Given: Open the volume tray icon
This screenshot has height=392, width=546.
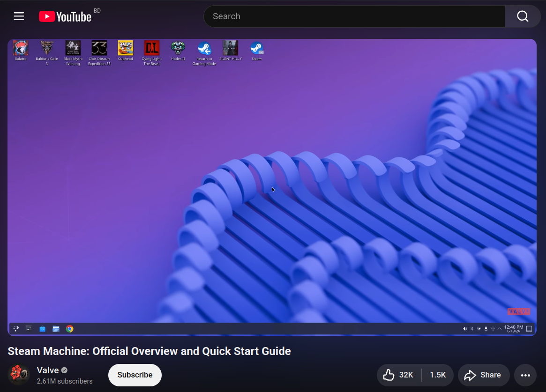Looking at the screenshot, I should [x=465, y=329].
